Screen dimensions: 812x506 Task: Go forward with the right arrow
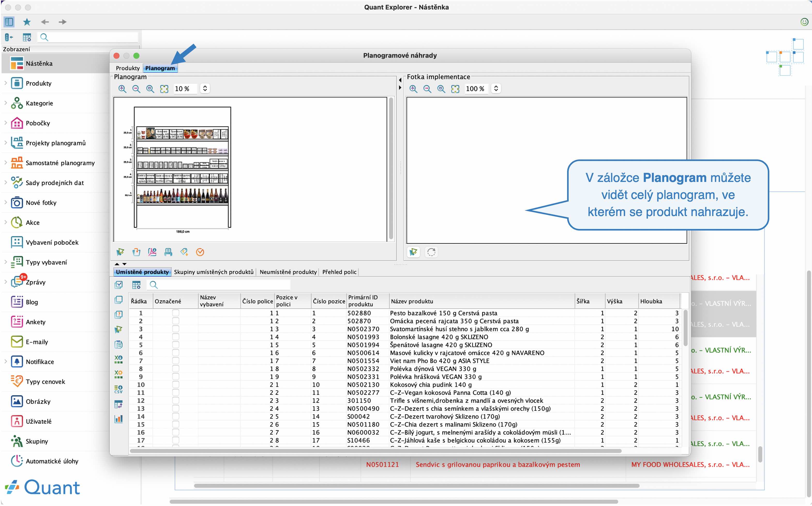tap(63, 22)
